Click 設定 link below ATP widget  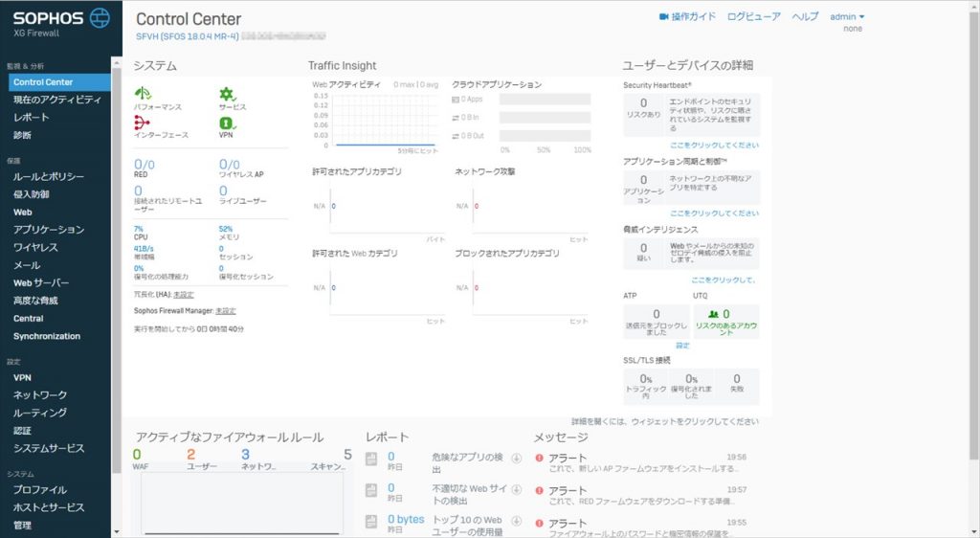682,346
